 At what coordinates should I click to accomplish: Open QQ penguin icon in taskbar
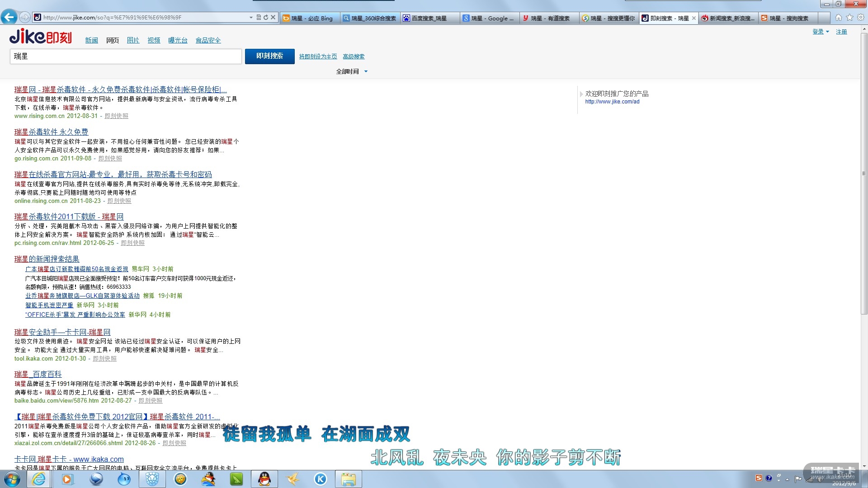point(264,479)
